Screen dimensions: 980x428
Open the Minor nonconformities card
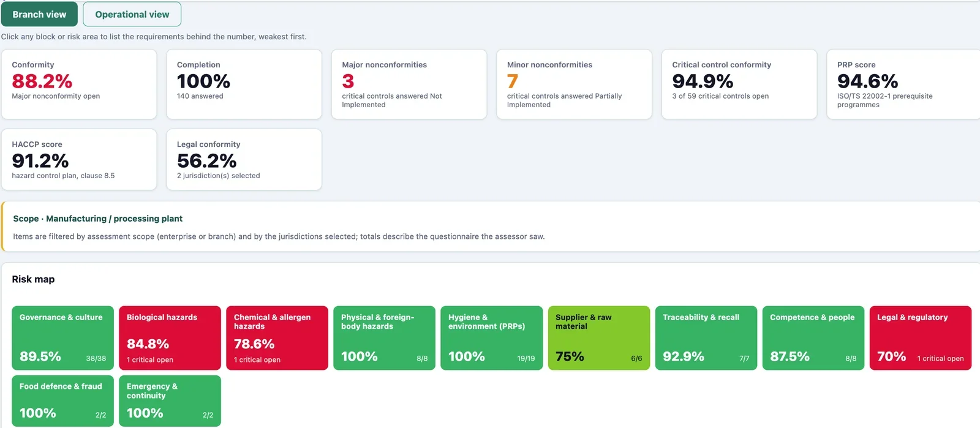click(574, 84)
